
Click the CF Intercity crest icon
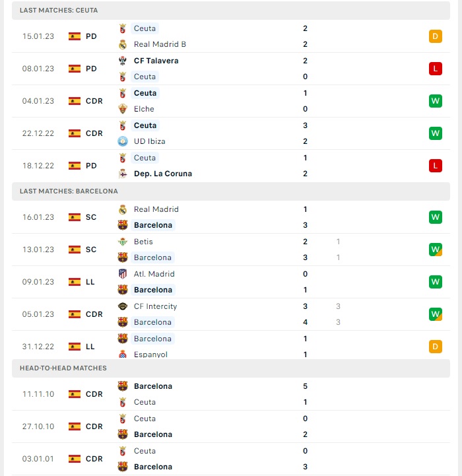pyautogui.click(x=123, y=306)
